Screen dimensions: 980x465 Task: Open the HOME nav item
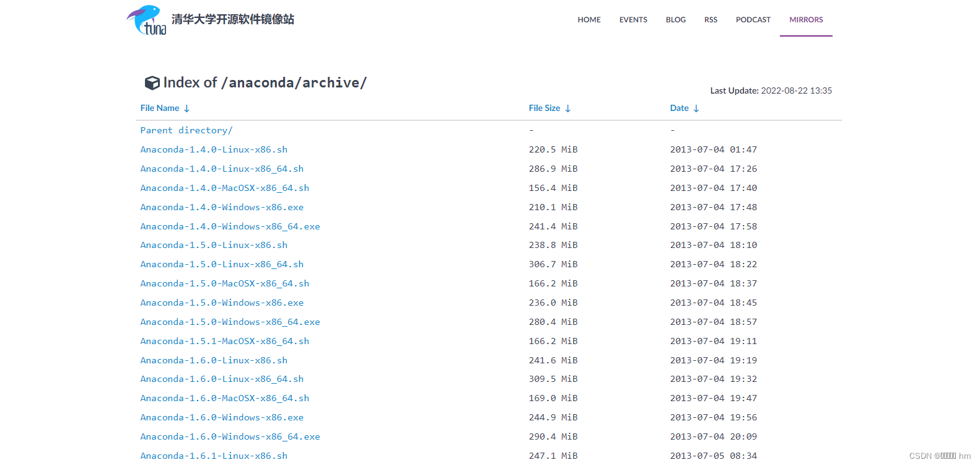pyautogui.click(x=589, y=20)
